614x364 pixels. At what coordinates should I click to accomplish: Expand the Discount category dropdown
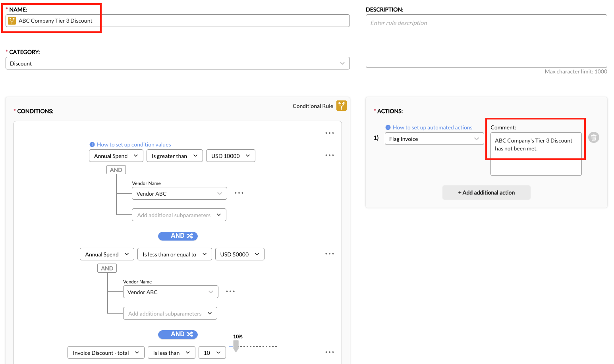pyautogui.click(x=178, y=64)
